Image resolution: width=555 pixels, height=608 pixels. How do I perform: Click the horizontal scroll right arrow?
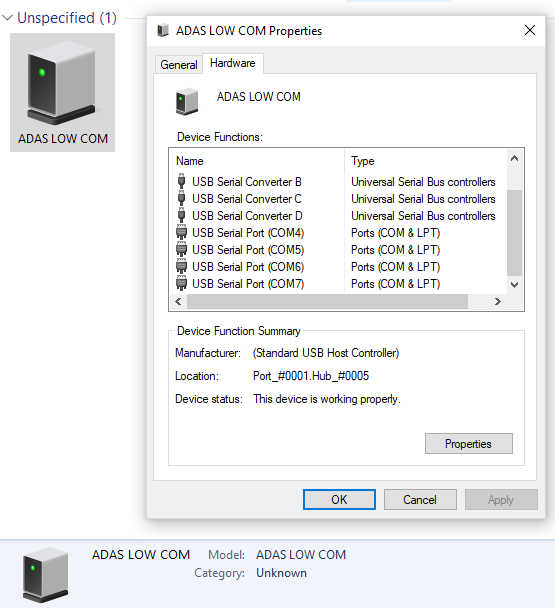click(x=498, y=302)
